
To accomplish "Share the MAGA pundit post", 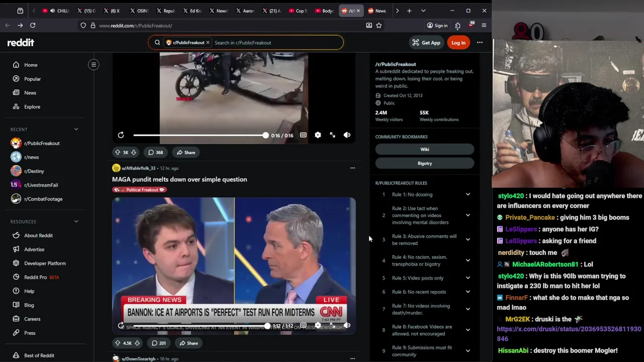I will [189, 343].
